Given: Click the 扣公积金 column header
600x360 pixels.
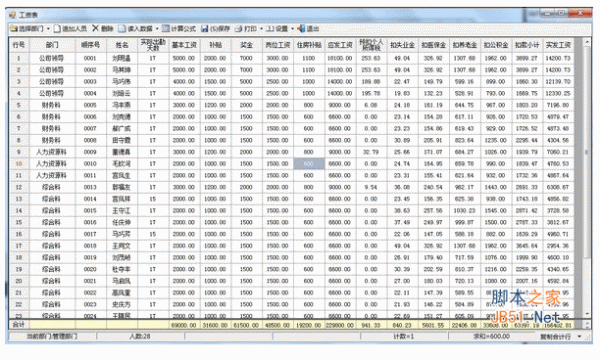Looking at the screenshot, I should 496,45.
